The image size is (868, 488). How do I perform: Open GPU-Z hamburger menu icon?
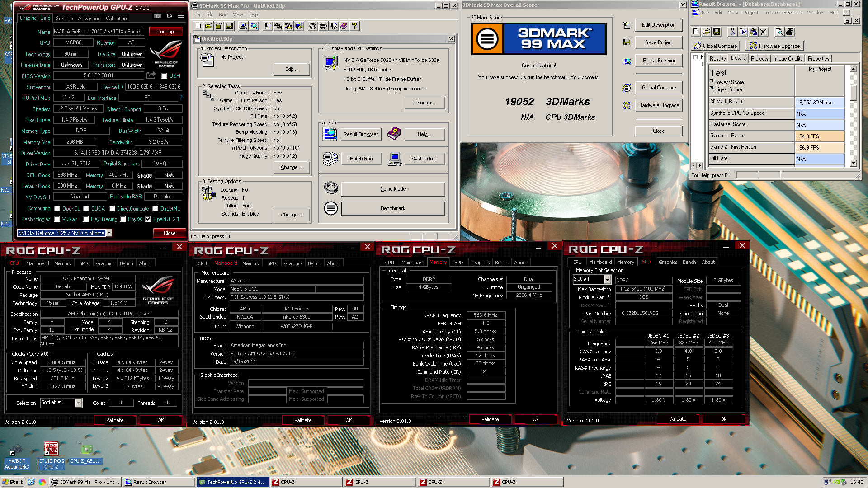[181, 16]
